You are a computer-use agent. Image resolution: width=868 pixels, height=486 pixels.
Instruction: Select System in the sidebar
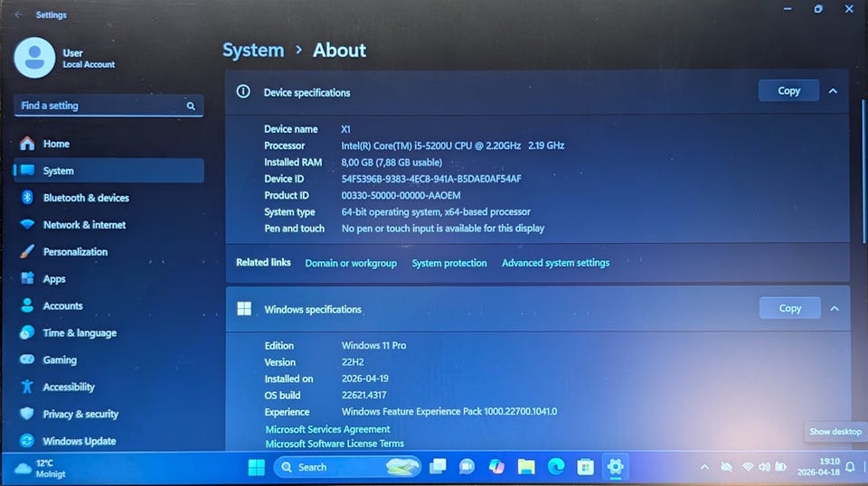108,171
